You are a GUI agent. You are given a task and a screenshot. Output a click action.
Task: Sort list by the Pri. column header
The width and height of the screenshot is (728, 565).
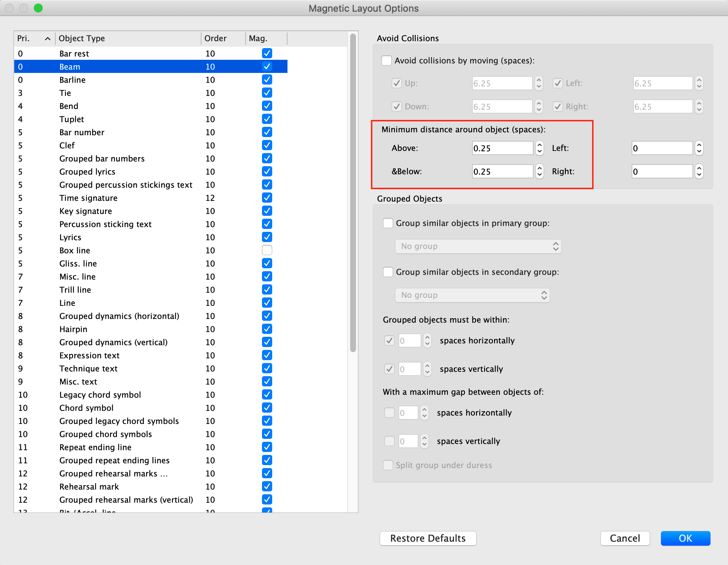[x=34, y=38]
